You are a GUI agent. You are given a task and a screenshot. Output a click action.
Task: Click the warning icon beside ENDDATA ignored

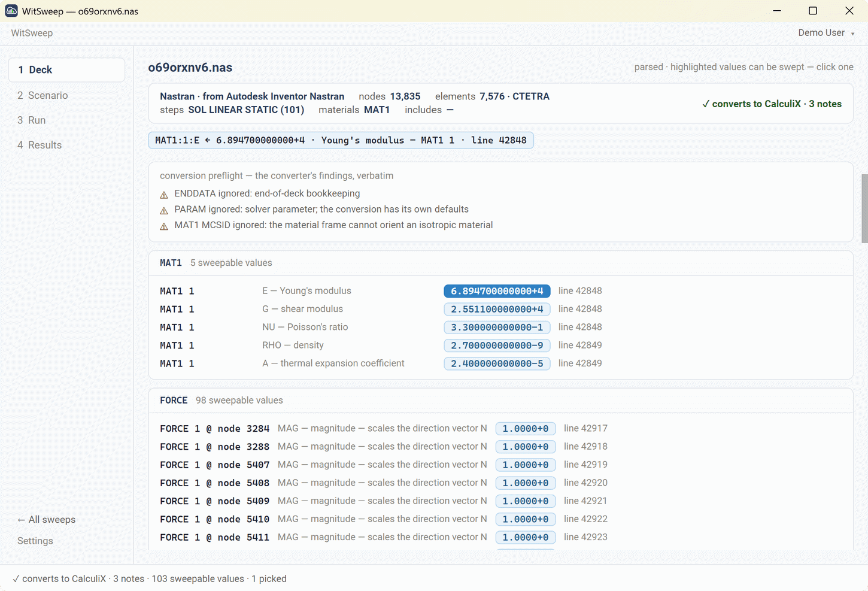point(164,195)
